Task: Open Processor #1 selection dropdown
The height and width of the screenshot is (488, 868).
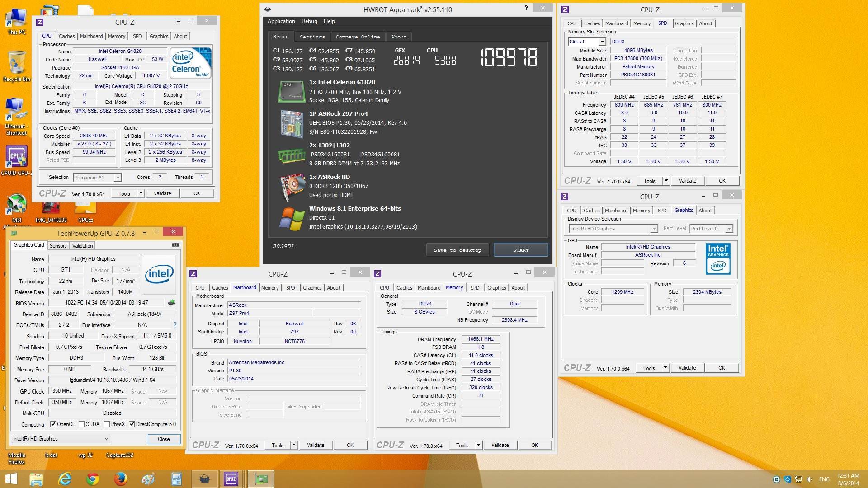Action: [x=97, y=178]
